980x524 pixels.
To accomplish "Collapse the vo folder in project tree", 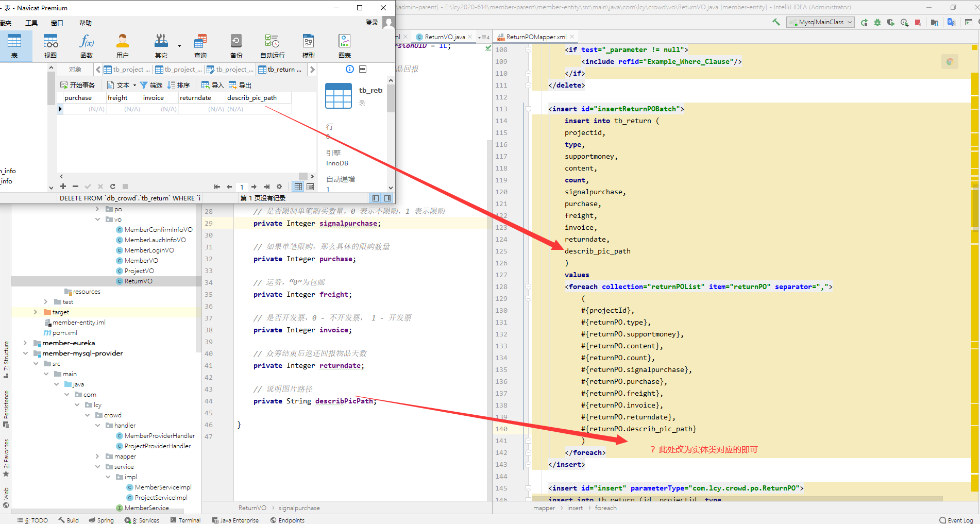I will [98, 219].
